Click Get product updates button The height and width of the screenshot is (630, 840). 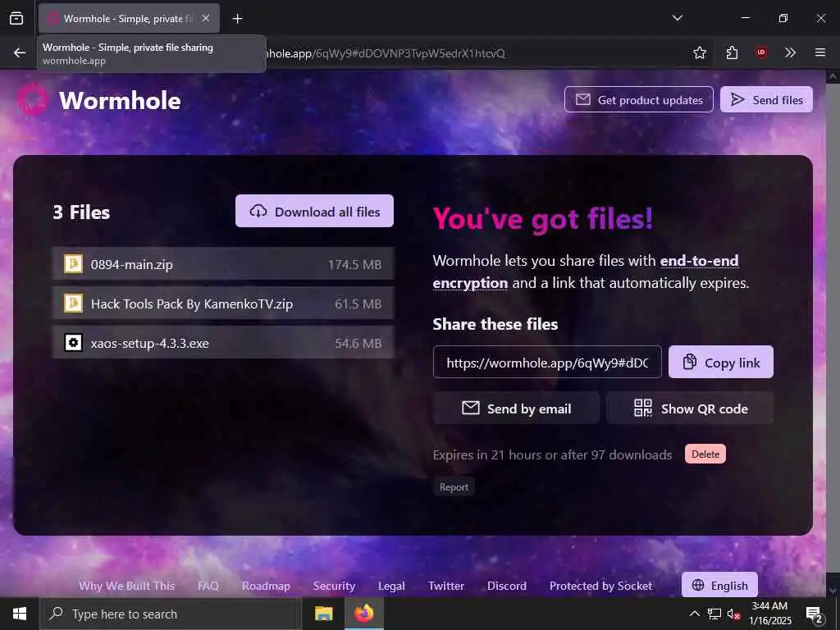point(638,99)
